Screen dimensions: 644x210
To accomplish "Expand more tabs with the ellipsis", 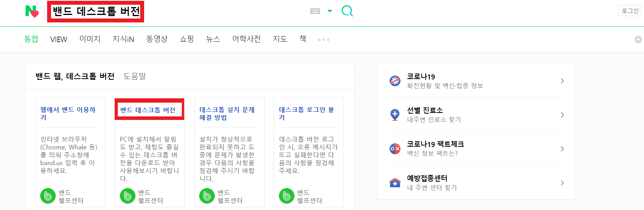I will coord(324,40).
